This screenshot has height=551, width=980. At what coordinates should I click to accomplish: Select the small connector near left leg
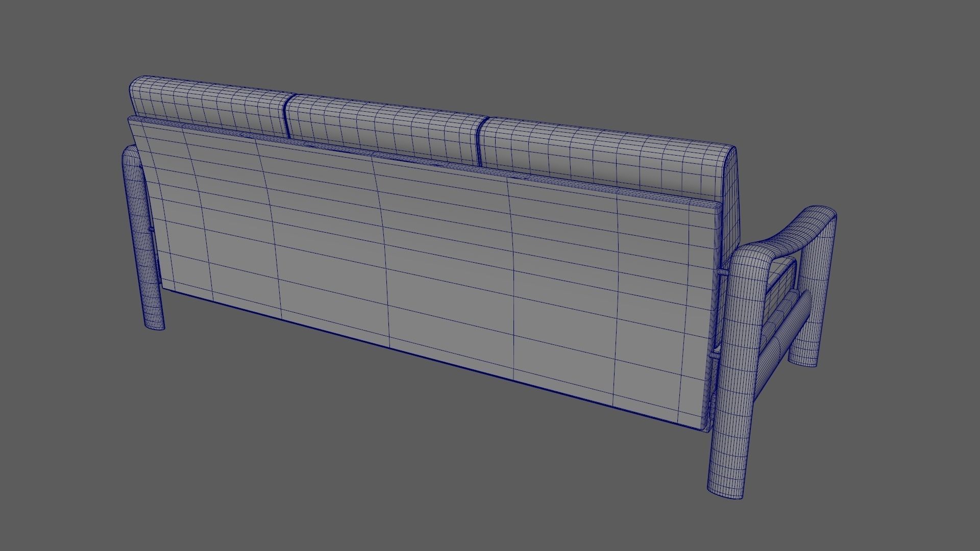(x=152, y=230)
